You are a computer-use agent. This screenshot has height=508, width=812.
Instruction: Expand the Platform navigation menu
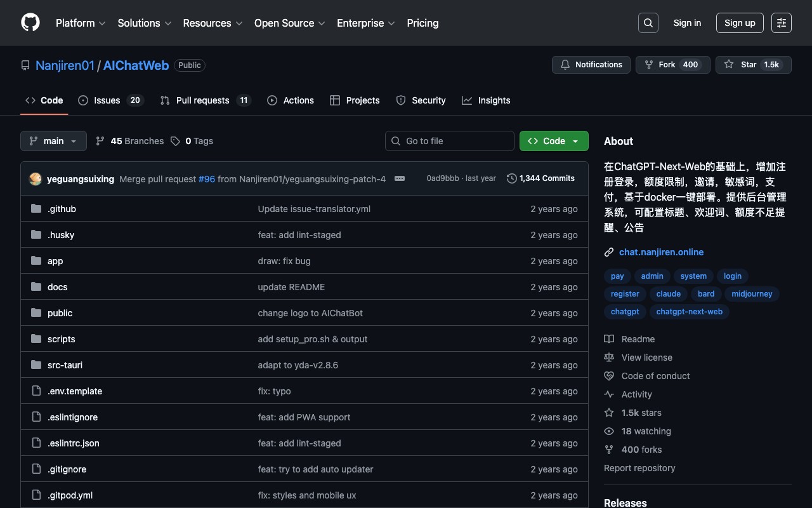pyautogui.click(x=81, y=23)
